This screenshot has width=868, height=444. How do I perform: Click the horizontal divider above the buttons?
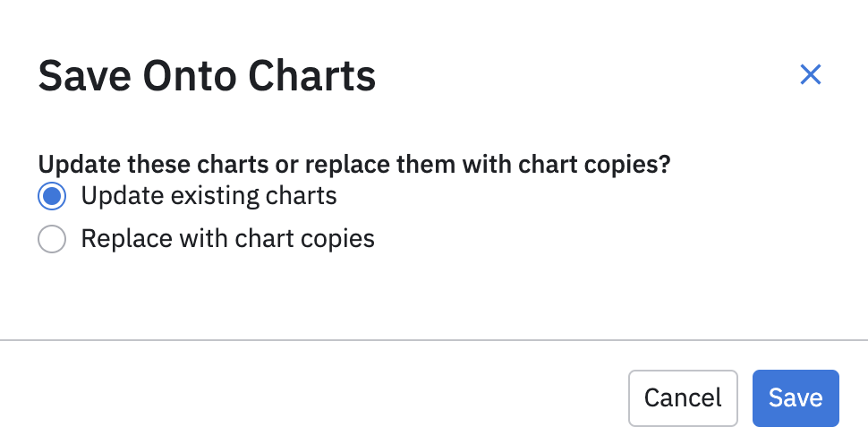click(x=434, y=340)
